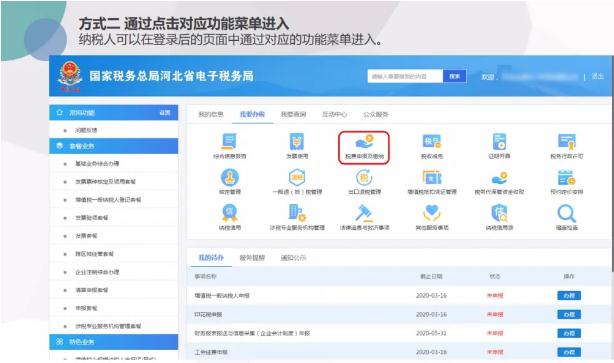The image size is (614, 363).
Task: Expand the 套餐业务 sidebar section
Action: click(x=114, y=146)
